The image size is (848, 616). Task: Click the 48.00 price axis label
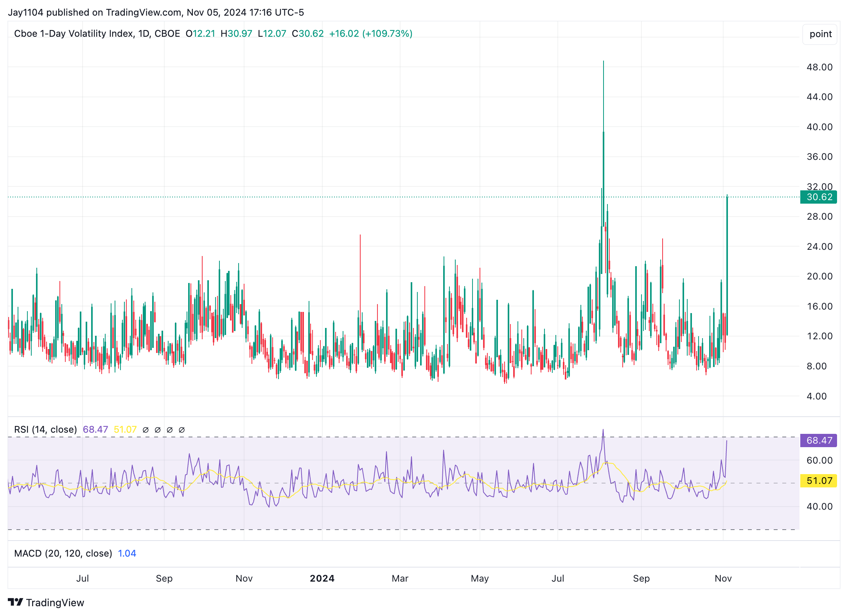pos(819,67)
